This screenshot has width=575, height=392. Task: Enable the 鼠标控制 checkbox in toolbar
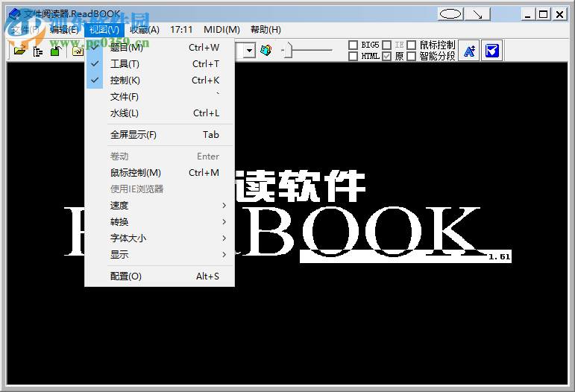coord(412,45)
